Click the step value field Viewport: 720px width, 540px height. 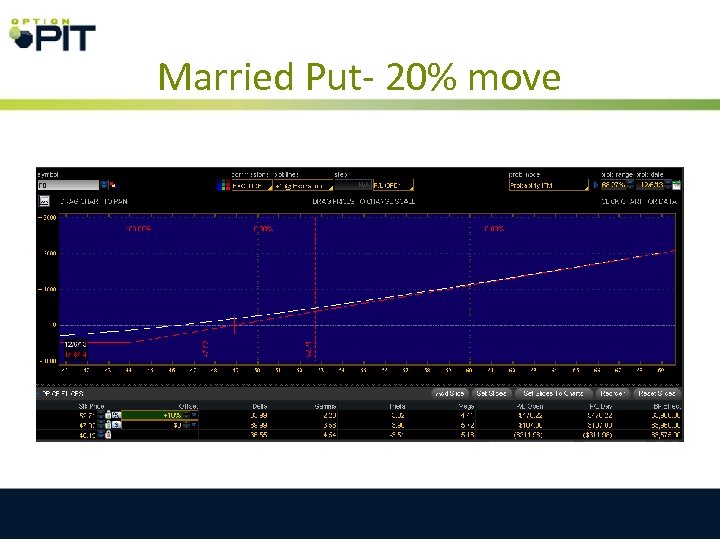pyautogui.click(x=353, y=186)
